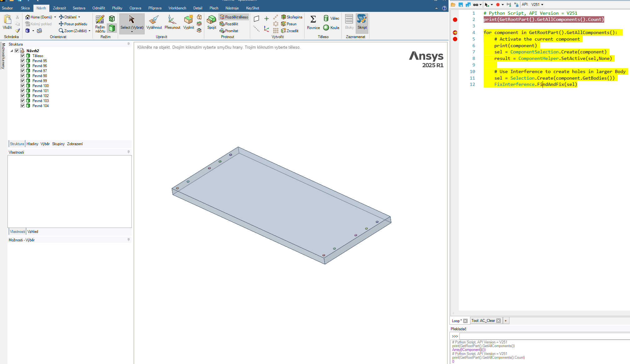Open the view cube dropdown arrow
Image resolution: width=630 pixels, height=364 pixels.
[x=33, y=31]
